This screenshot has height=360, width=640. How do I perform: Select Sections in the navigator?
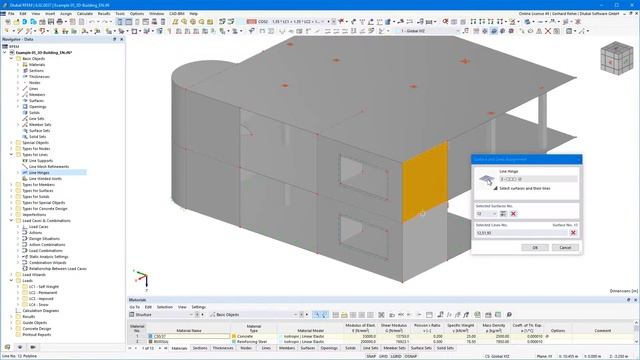coord(36,71)
